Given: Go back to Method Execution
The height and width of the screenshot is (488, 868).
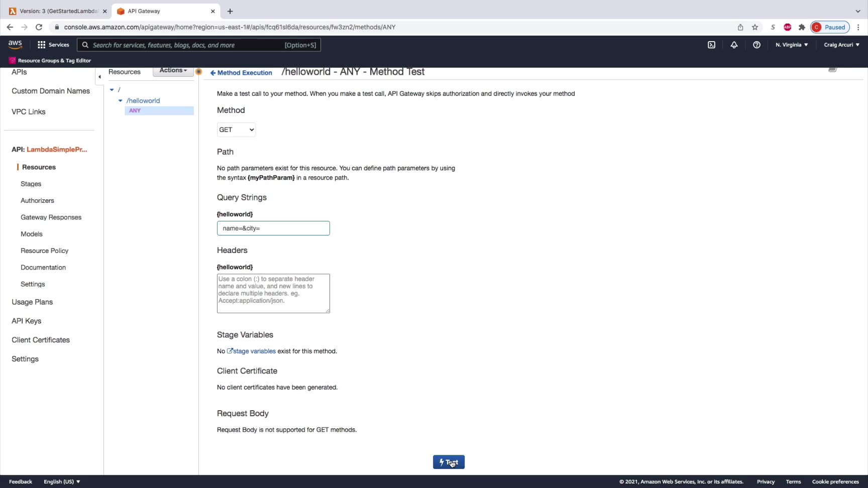Looking at the screenshot, I should click(241, 73).
